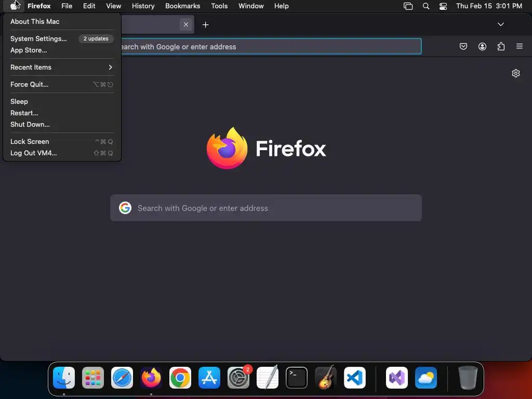Image resolution: width=532 pixels, height=399 pixels.
Task: Launch Safari from the Dock
Action: (x=122, y=378)
